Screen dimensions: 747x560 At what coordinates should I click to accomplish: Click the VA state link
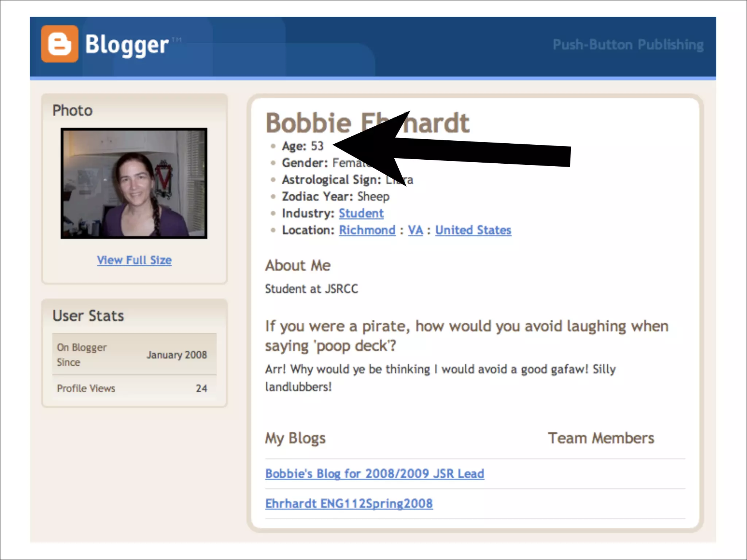point(415,230)
